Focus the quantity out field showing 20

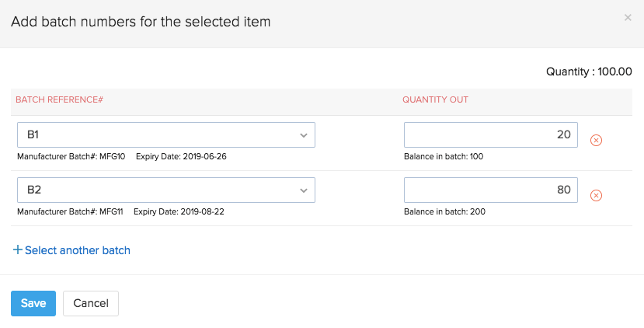[490, 135]
